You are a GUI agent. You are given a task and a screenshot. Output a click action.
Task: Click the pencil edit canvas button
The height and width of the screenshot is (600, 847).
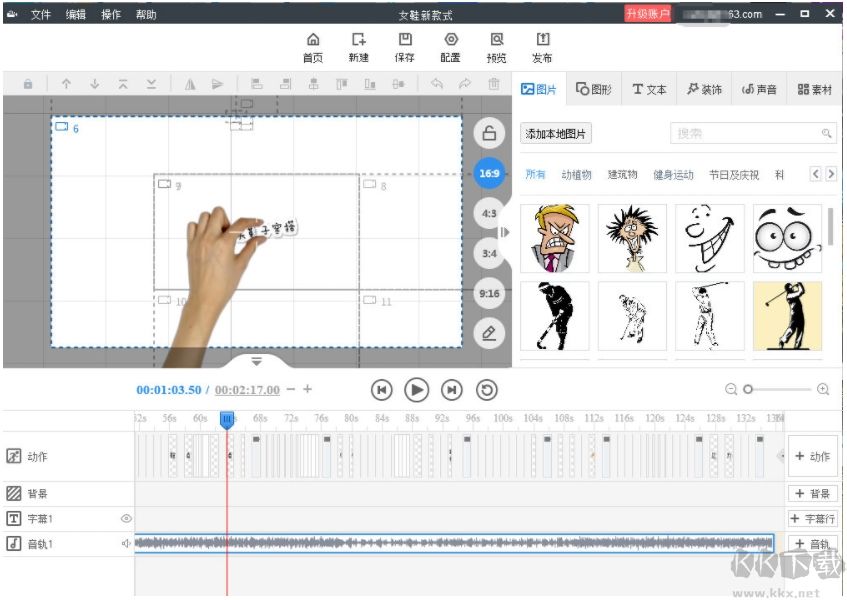coord(489,333)
